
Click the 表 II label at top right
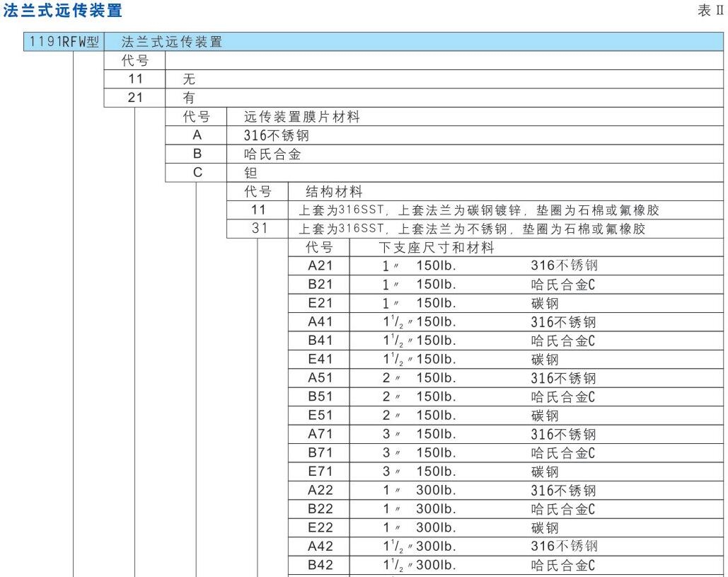710,11
